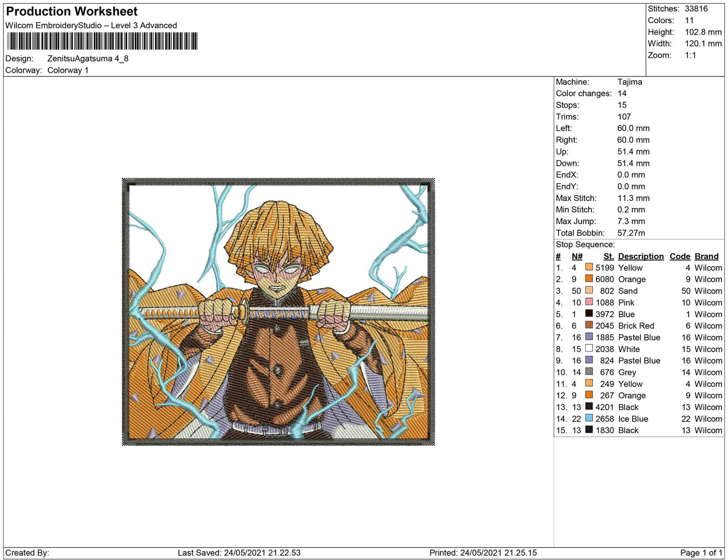This screenshot has width=728, height=560.
Task: Click the Max Jump value '7.3 mm'
Action: (x=631, y=221)
